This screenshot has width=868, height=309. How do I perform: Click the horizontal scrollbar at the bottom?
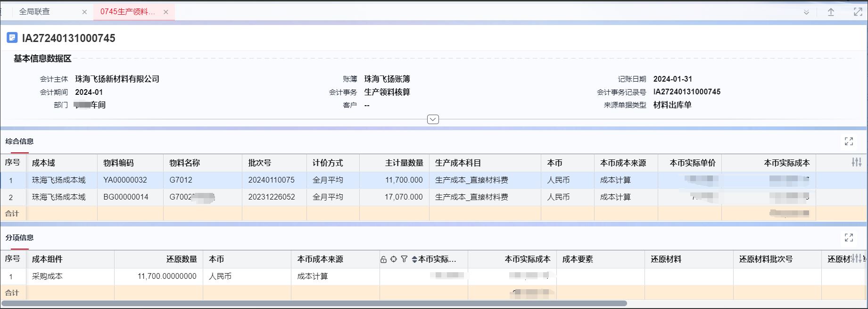pos(314,303)
